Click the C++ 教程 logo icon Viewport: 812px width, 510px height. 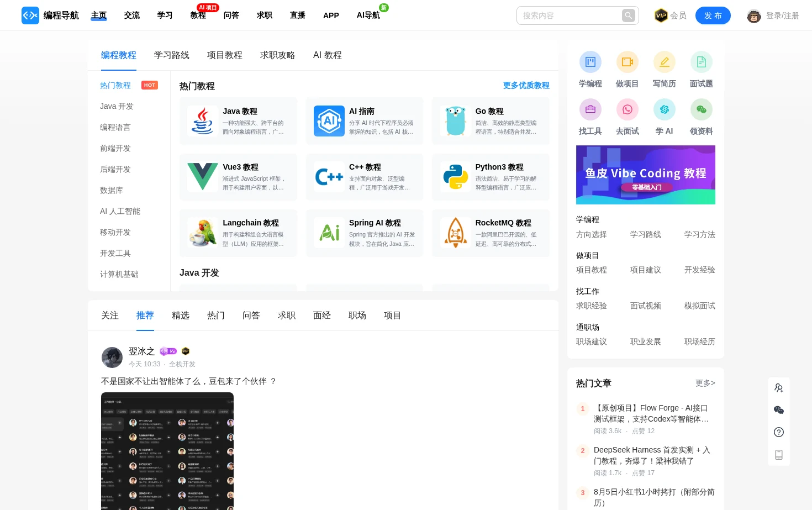329,177
